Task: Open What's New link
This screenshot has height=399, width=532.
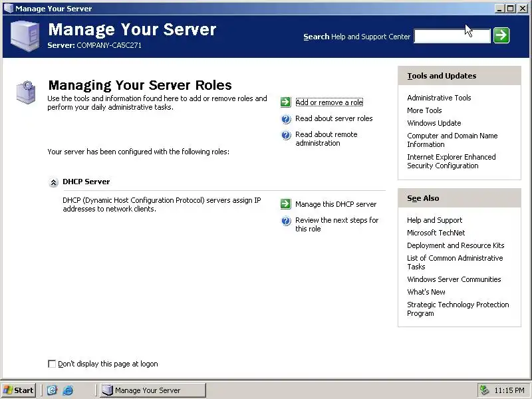Action: click(x=426, y=292)
